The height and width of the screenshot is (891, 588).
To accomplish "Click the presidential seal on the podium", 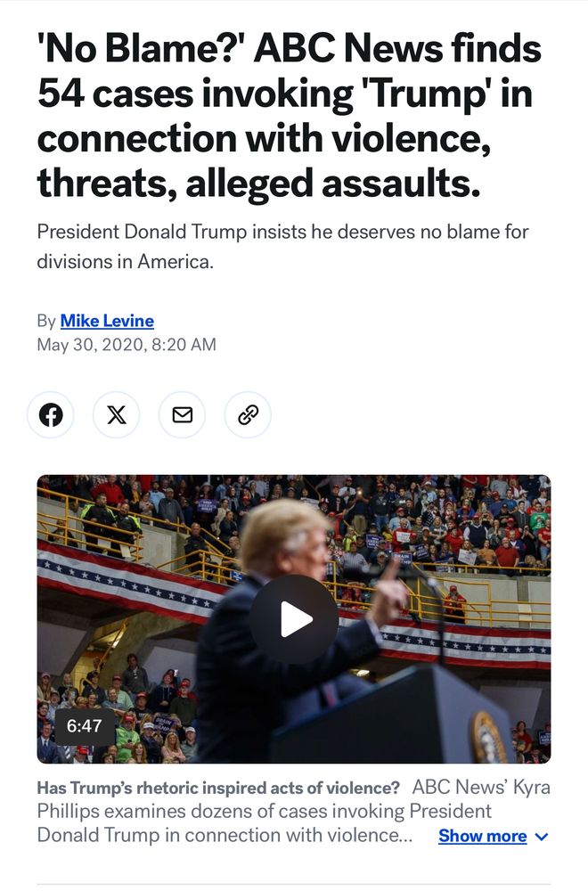I will tap(489, 737).
